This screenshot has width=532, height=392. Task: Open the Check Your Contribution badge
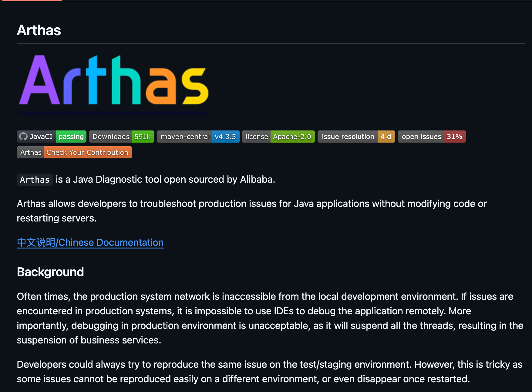(x=74, y=152)
